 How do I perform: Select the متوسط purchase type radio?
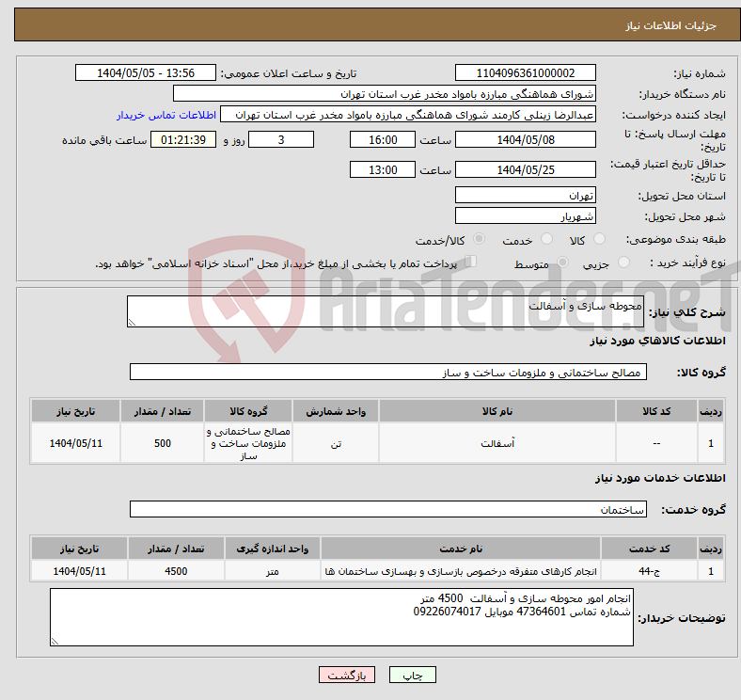click(x=563, y=262)
